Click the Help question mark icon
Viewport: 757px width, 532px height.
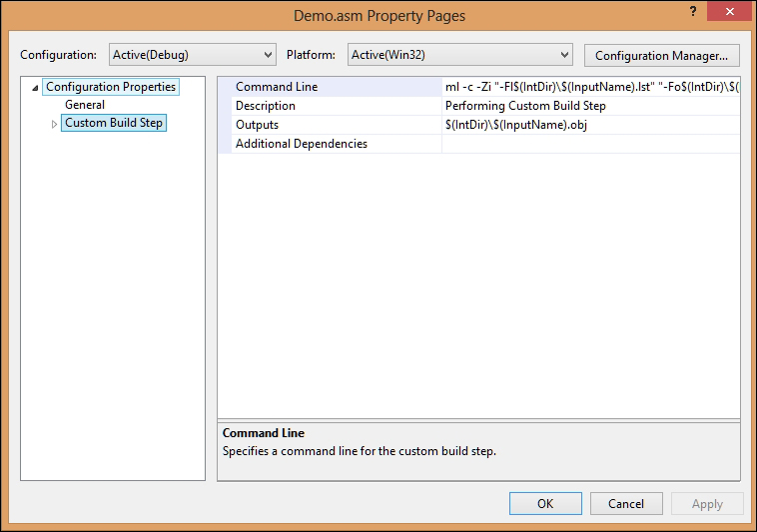pyautogui.click(x=693, y=10)
